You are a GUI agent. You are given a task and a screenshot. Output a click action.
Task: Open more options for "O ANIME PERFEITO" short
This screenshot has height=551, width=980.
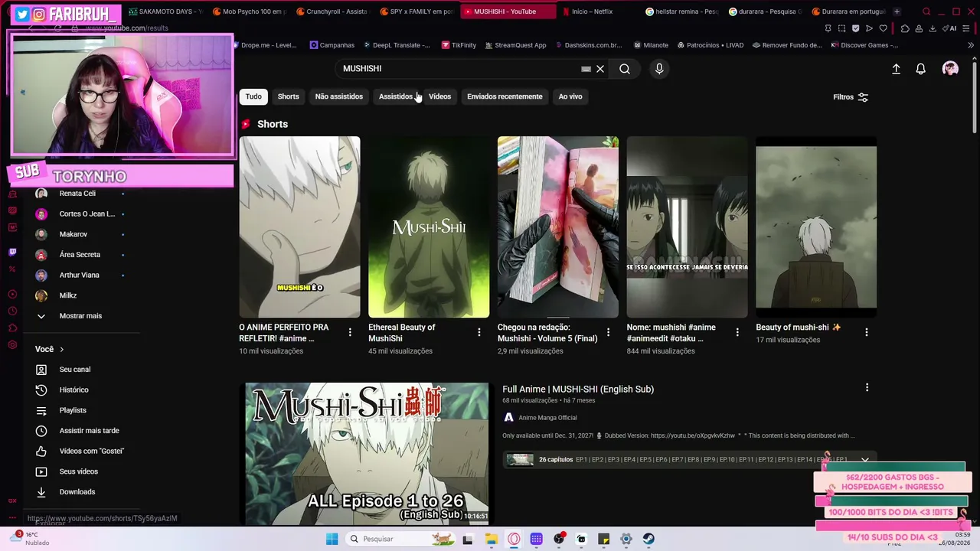click(x=350, y=332)
